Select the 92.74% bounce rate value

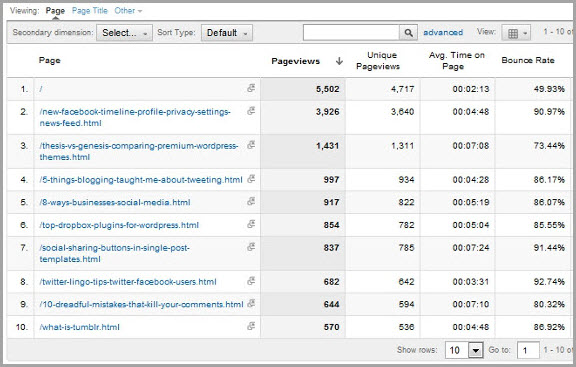(549, 282)
